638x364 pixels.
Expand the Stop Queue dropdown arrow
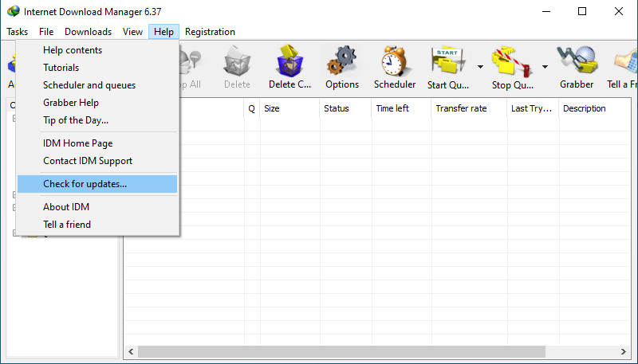coord(545,67)
